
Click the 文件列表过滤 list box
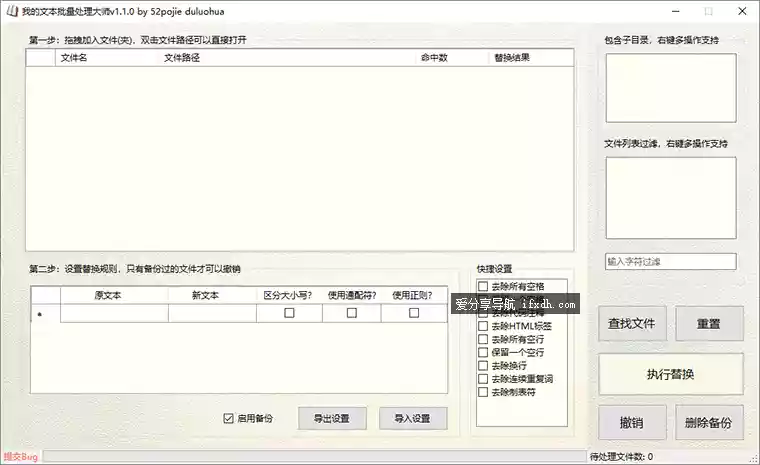click(671, 198)
